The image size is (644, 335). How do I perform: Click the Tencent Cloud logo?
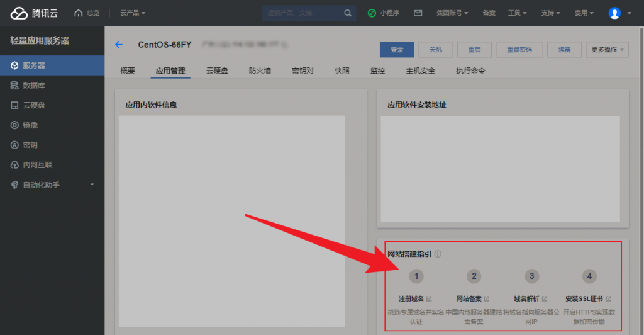pos(34,13)
